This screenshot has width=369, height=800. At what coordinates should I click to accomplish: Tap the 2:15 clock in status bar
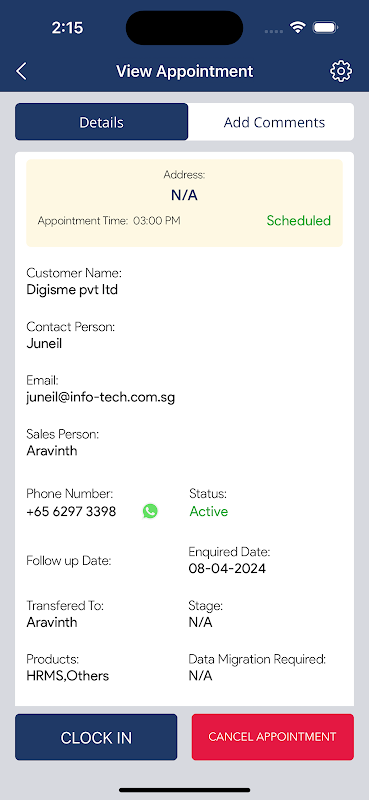point(69,28)
